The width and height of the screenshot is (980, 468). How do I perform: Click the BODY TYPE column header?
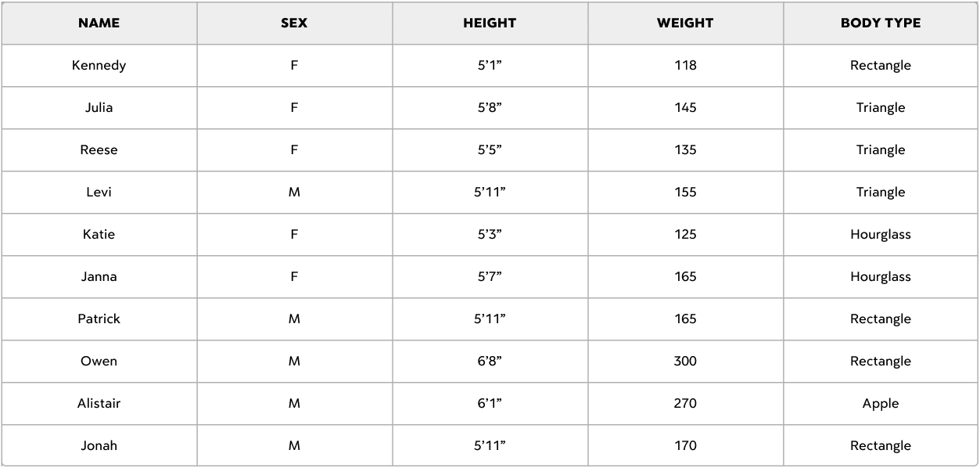pos(881,23)
